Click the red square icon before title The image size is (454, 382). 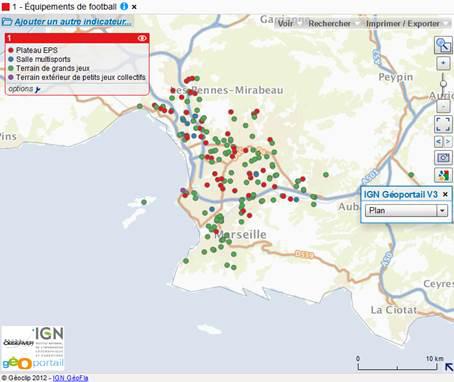pos(5,7)
